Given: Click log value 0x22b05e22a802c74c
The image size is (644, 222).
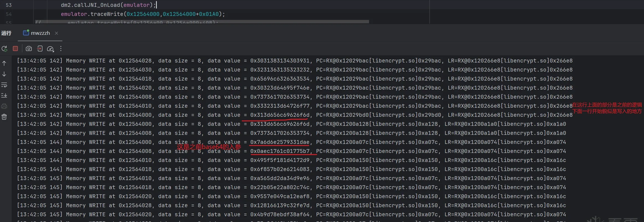Looking at the screenshot, I should pos(280,187).
